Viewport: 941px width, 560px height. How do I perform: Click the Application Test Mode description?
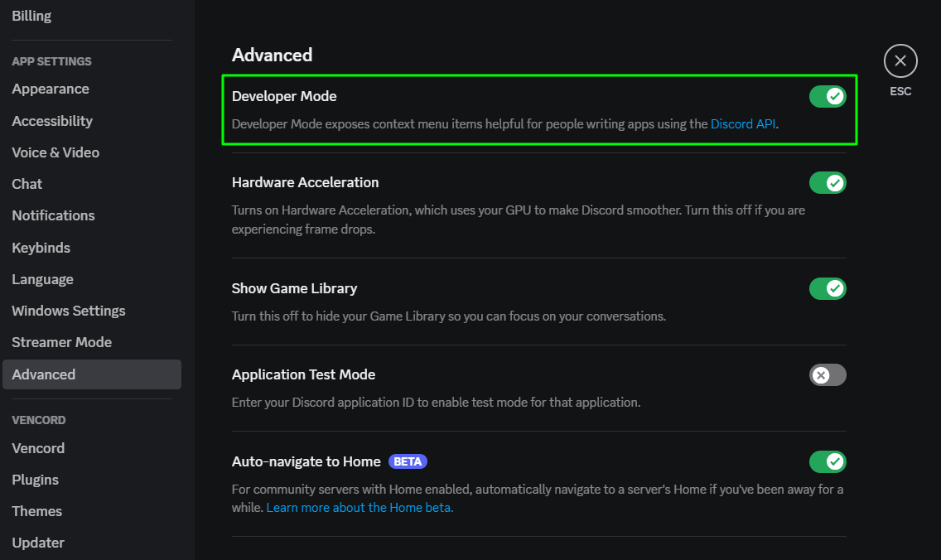[437, 403]
